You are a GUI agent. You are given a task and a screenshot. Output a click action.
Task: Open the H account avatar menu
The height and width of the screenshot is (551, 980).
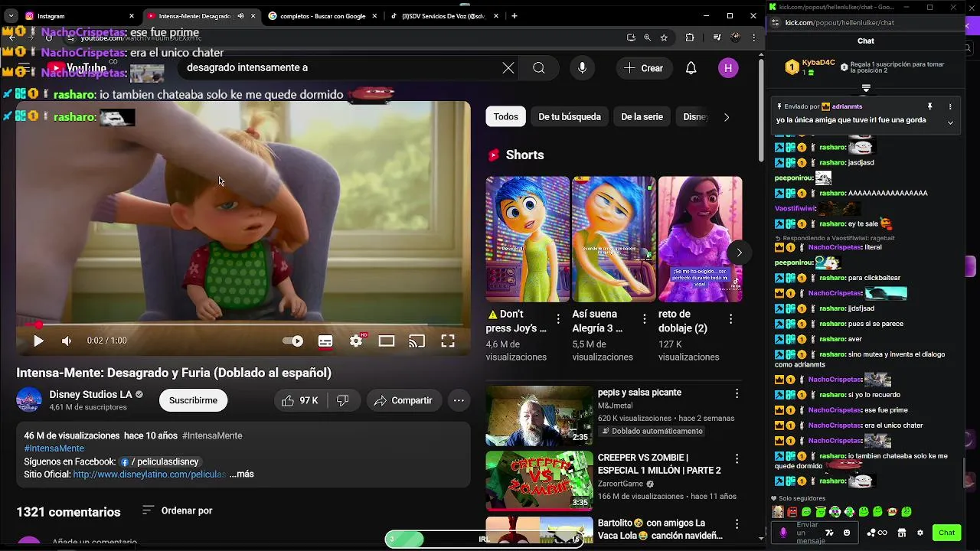[728, 68]
